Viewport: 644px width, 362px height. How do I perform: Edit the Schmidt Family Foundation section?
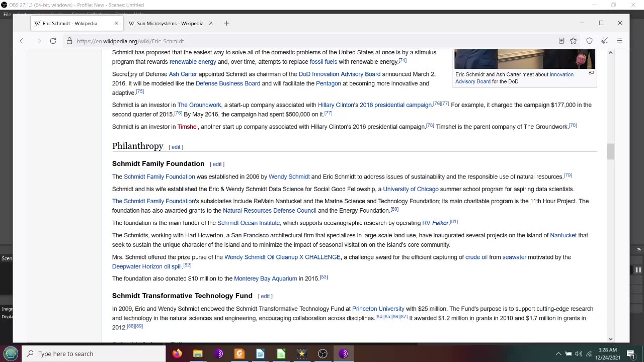[x=217, y=164]
